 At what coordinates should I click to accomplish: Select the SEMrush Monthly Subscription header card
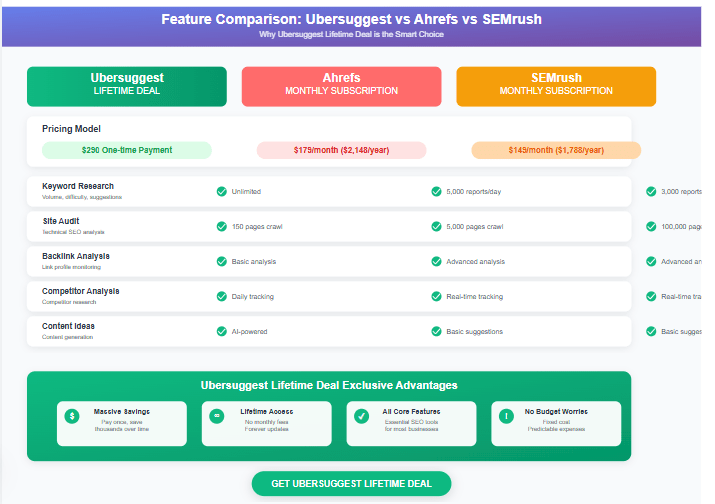556,86
